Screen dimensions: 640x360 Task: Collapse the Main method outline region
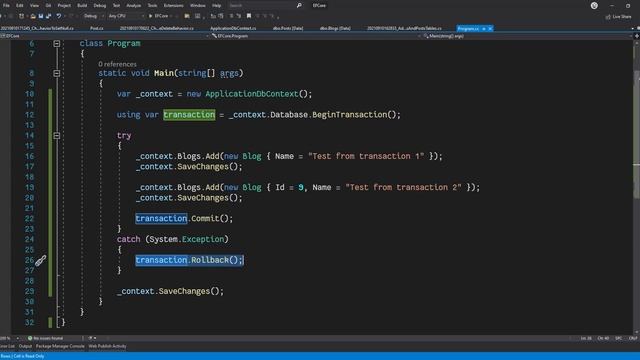(x=57, y=73)
